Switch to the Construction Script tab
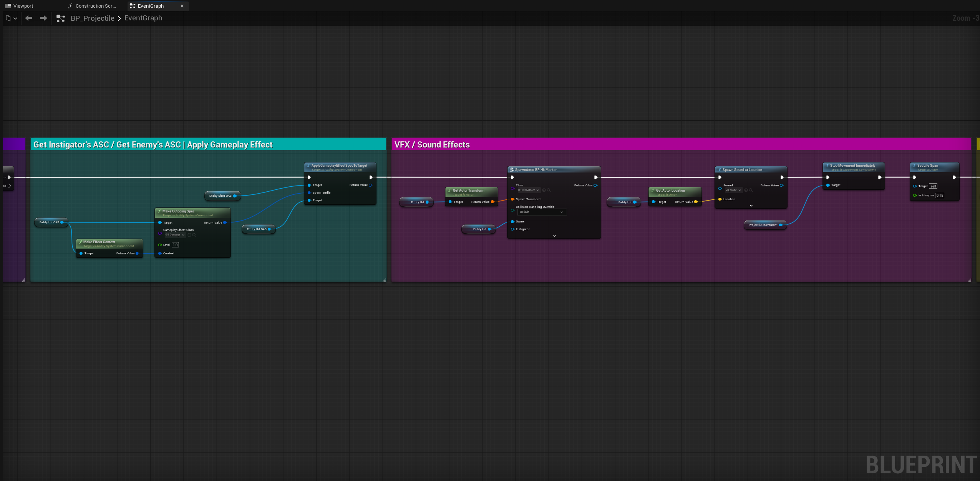Screen dimensions: 980x481 point(92,6)
